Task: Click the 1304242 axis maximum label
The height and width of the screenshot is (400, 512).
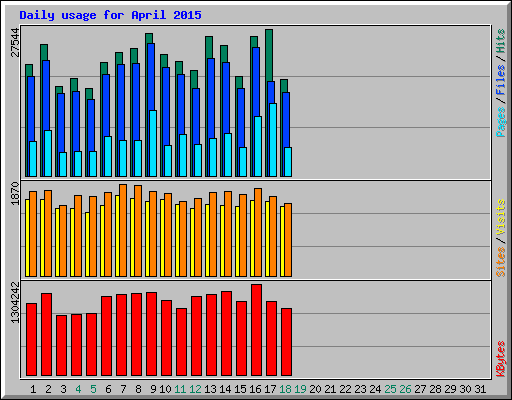Action: 16,303
